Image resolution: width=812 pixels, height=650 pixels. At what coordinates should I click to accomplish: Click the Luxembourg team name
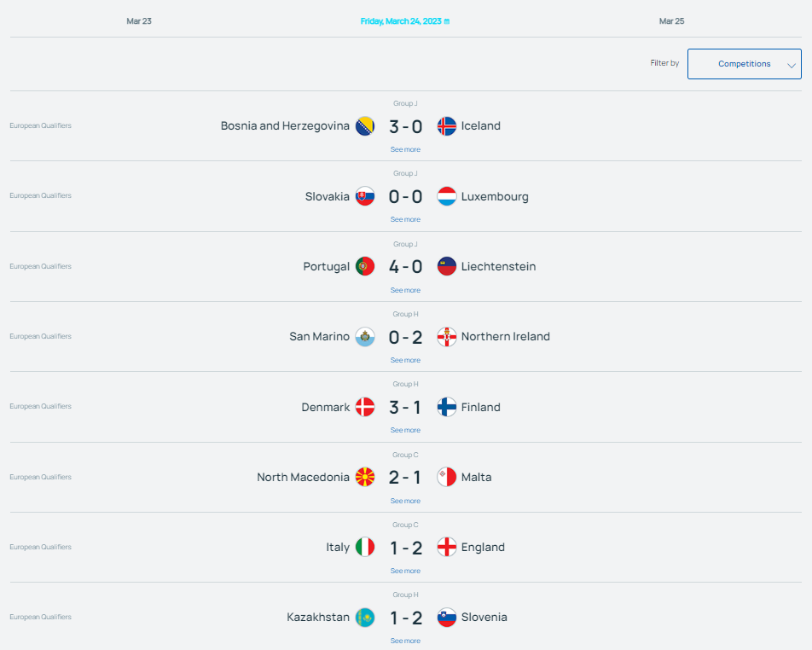click(x=495, y=197)
